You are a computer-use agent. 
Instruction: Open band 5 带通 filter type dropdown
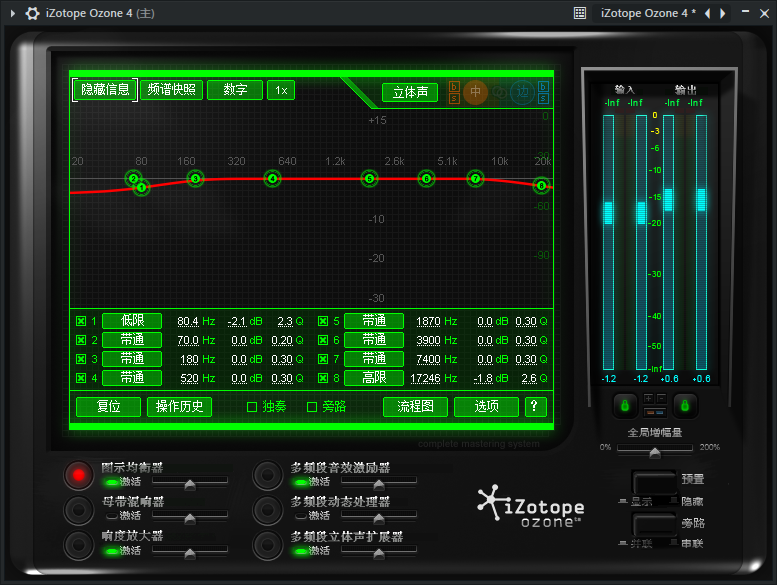click(374, 321)
